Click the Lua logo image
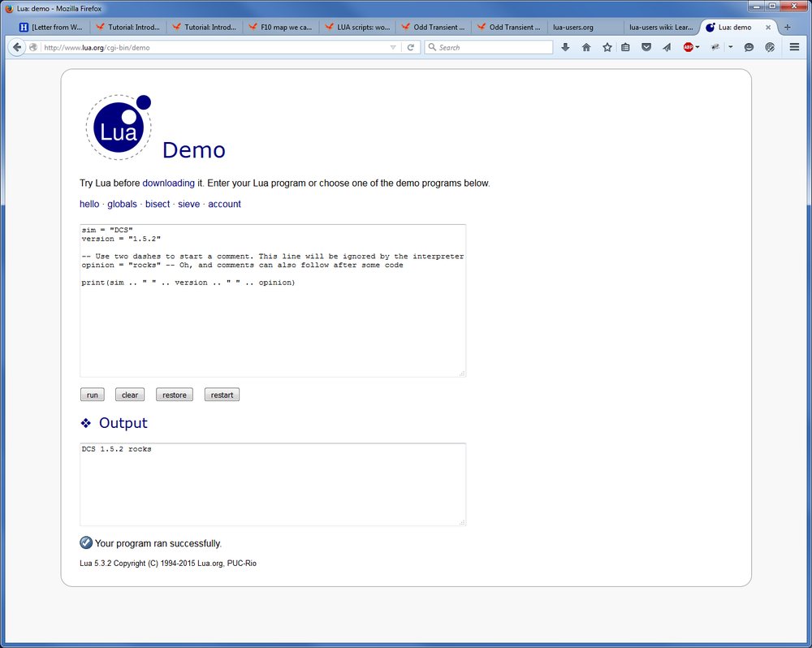 [x=119, y=127]
